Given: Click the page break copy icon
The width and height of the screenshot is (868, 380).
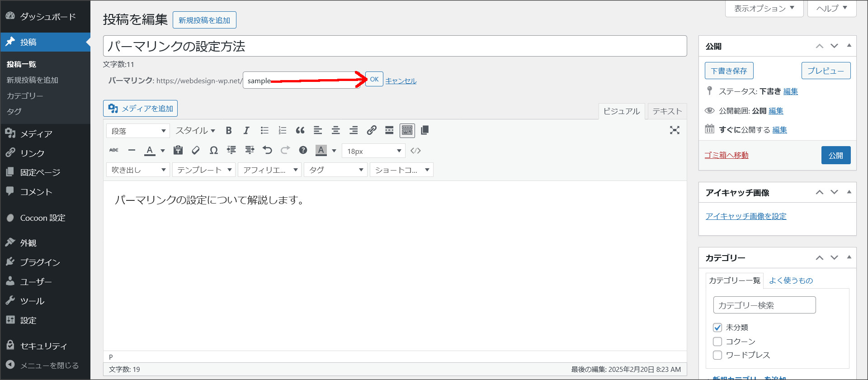Looking at the screenshot, I should click(425, 131).
